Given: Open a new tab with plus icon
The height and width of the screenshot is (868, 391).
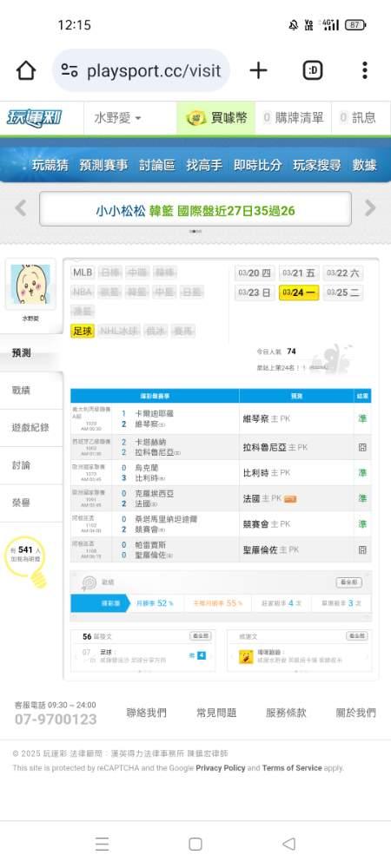Looking at the screenshot, I should tap(258, 70).
